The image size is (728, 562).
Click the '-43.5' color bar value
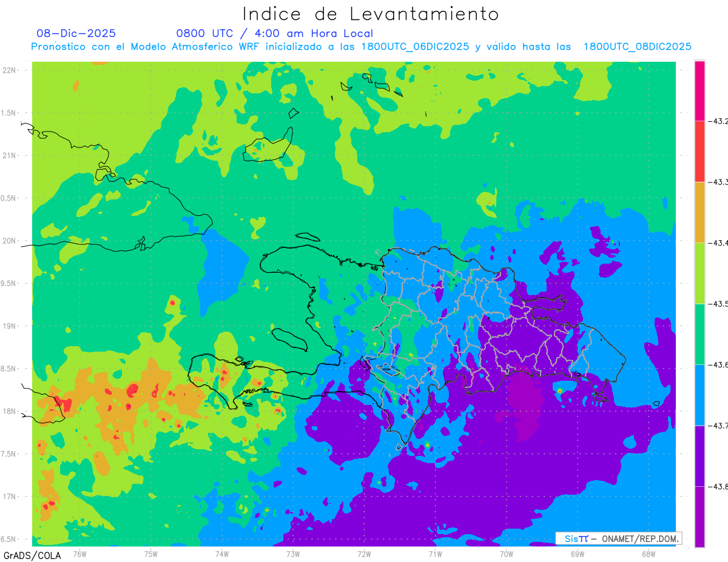718,304
